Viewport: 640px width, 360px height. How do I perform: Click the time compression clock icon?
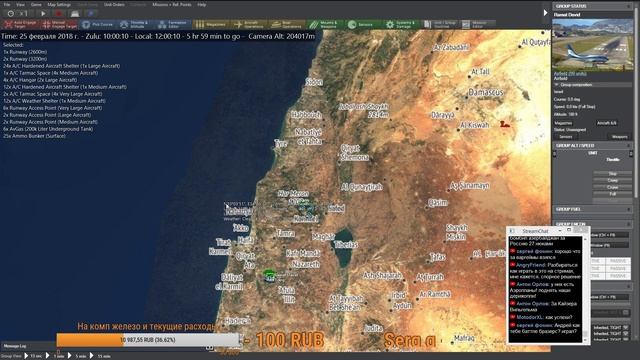11,13
